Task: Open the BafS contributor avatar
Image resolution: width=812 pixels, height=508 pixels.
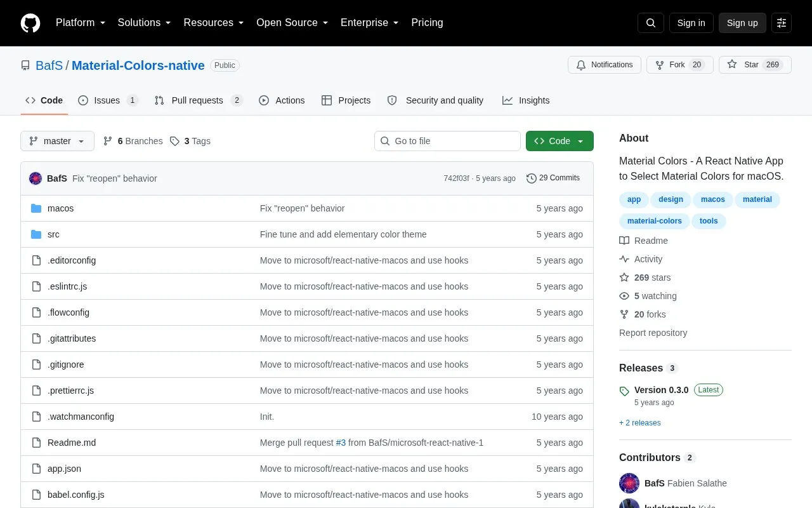Action: coord(629,483)
